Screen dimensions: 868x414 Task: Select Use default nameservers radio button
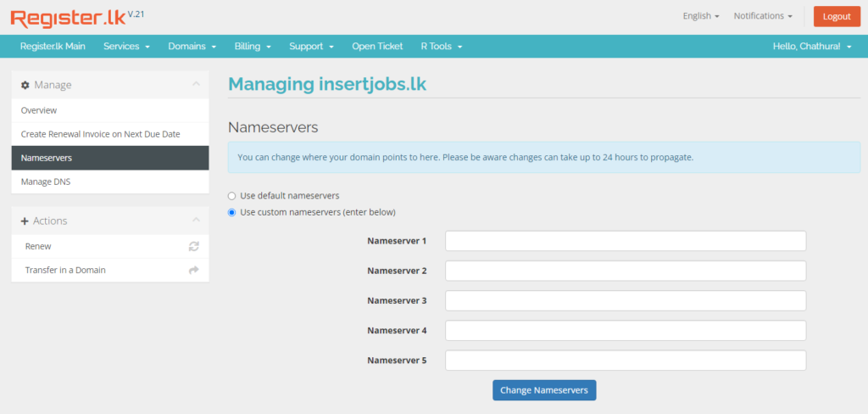(232, 196)
